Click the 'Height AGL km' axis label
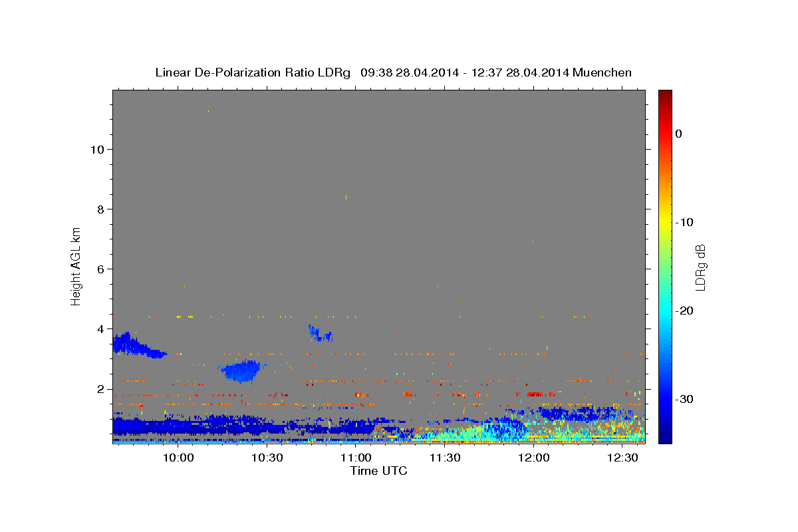Viewport: 798px width, 532px height. point(76,265)
